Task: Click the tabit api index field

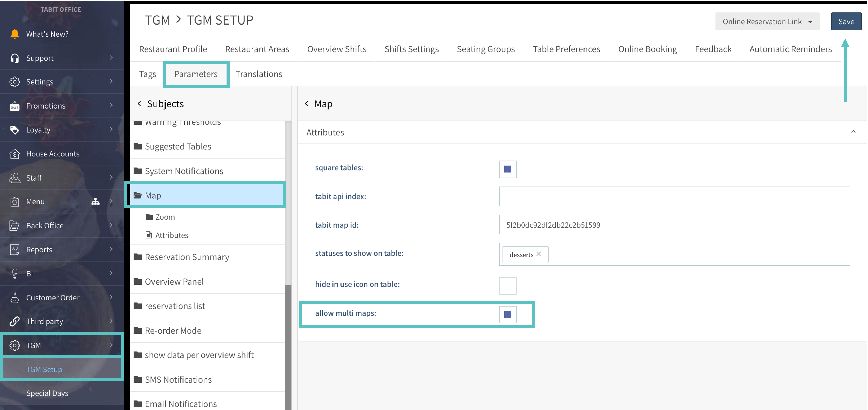Action: tap(674, 196)
